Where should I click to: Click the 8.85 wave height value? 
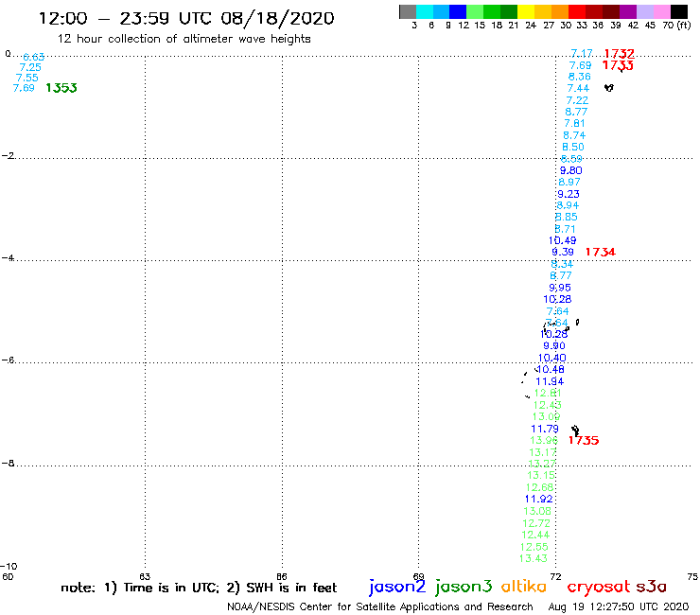(566, 217)
